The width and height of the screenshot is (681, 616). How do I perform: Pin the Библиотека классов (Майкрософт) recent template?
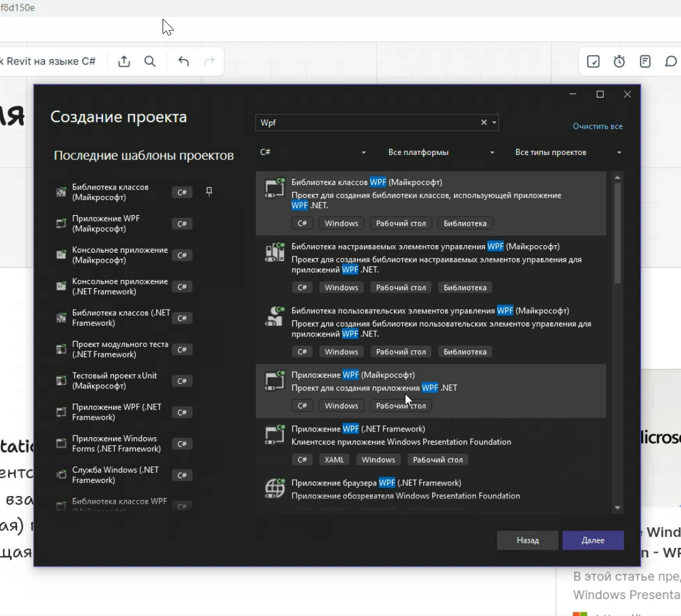209,191
